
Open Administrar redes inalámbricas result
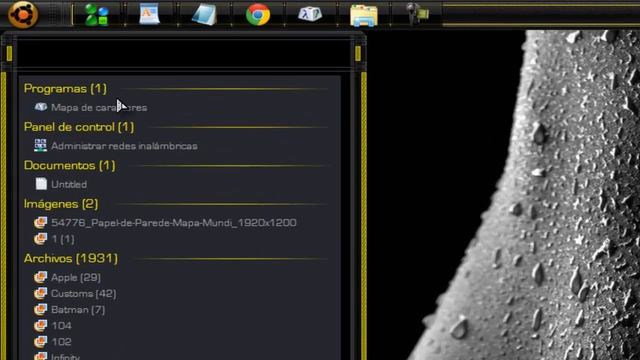tap(124, 146)
